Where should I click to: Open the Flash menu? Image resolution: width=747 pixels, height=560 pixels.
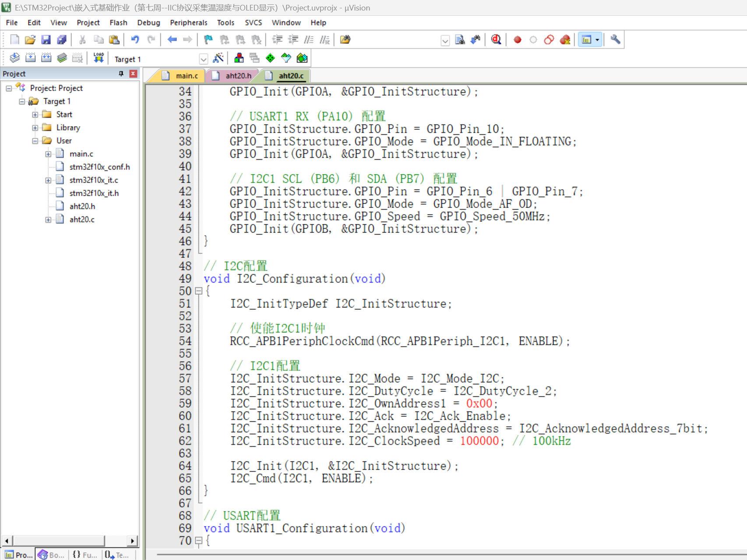(118, 22)
